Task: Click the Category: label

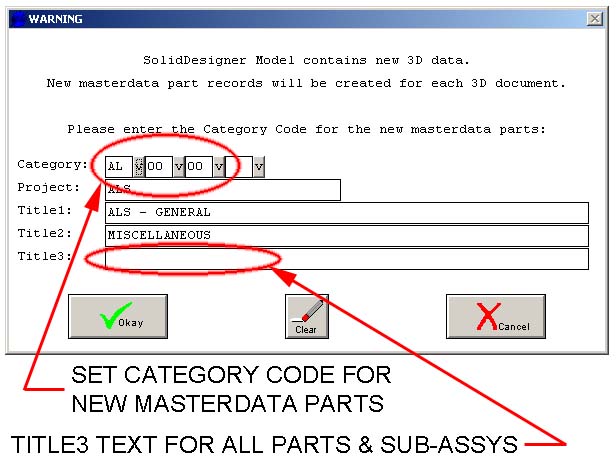Action: (52, 165)
